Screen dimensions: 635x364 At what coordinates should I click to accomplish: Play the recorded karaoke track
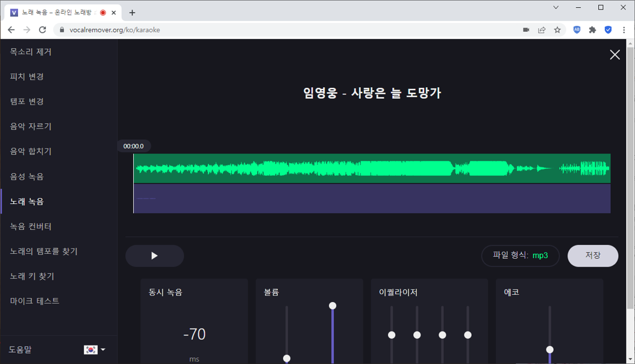tap(154, 256)
